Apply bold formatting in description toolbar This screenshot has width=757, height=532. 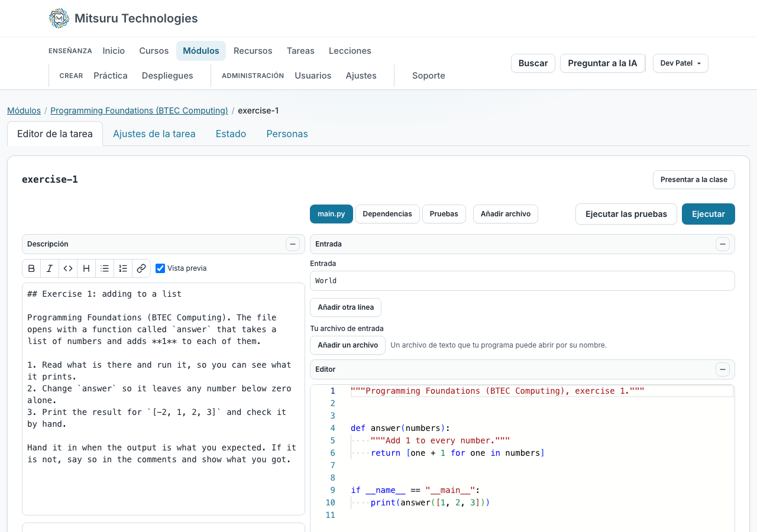click(x=31, y=268)
